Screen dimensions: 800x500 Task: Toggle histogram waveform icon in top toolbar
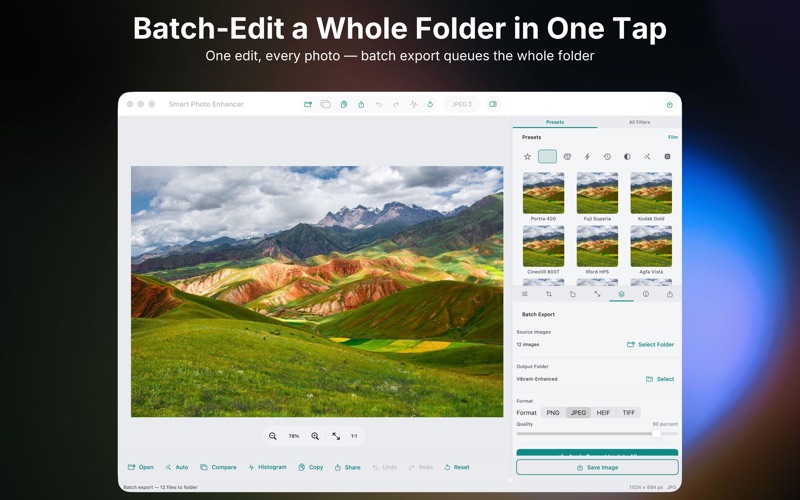point(413,104)
